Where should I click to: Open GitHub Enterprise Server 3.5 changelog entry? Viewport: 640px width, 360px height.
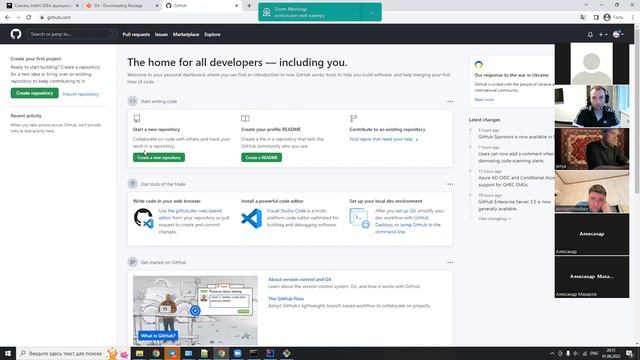(514, 205)
